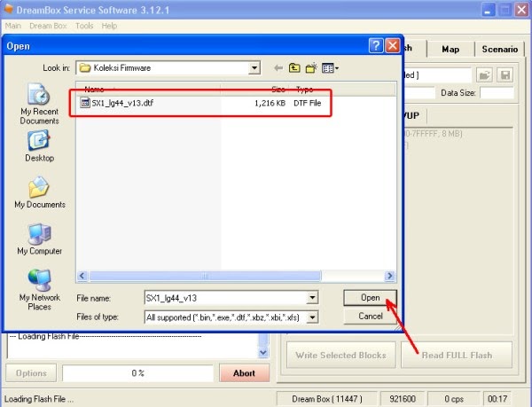Open the Dream Box menu

click(48, 26)
